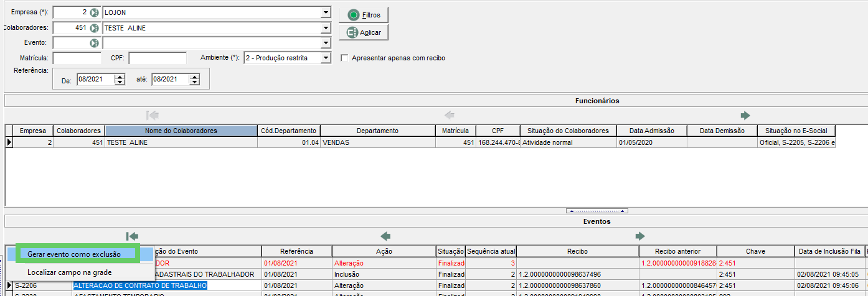Click the Colaboradores code field 451

tap(71, 28)
